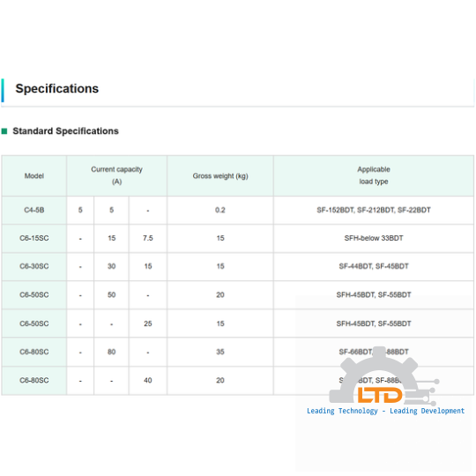Click "C6-80SC" in the row with capacity 40

[x=34, y=381]
